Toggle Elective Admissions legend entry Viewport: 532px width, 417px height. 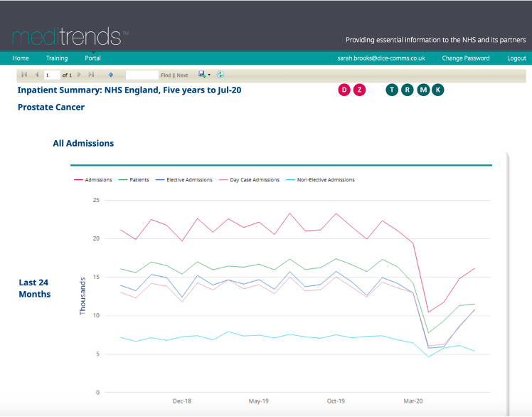pos(184,179)
